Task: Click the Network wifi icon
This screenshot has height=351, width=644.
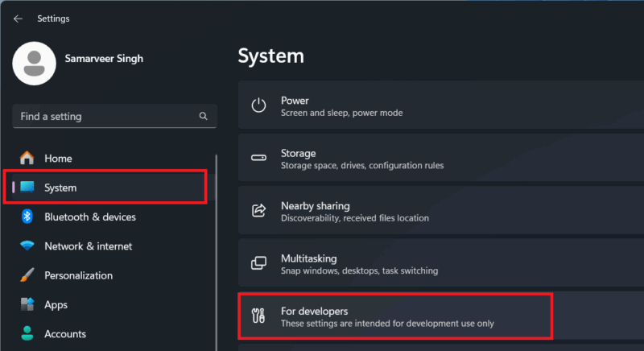Action: 27,246
